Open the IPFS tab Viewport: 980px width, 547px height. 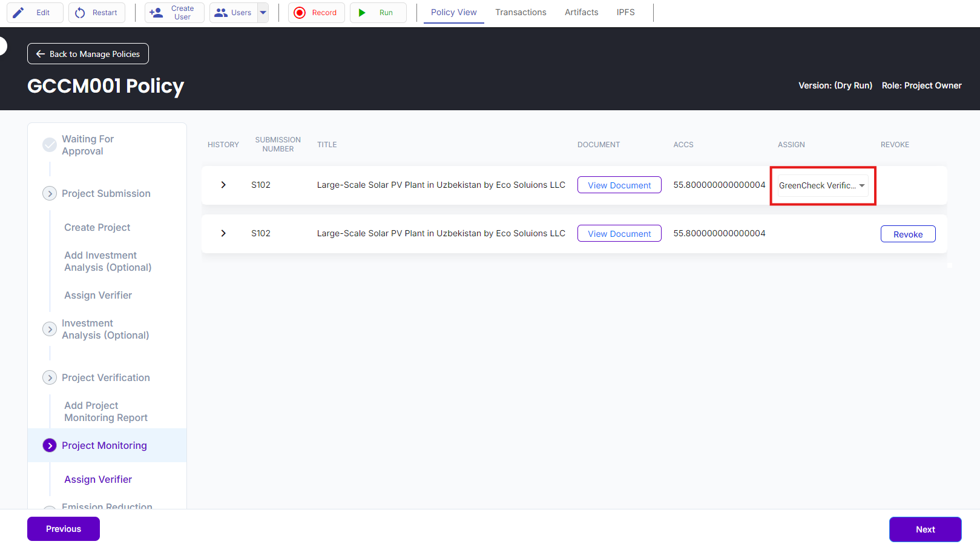tap(625, 12)
